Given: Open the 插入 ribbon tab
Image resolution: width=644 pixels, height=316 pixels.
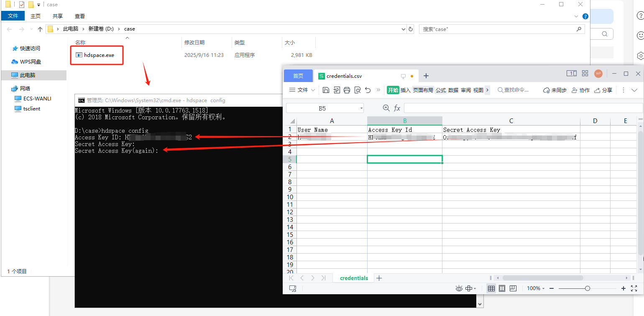Looking at the screenshot, I should (x=405, y=90).
